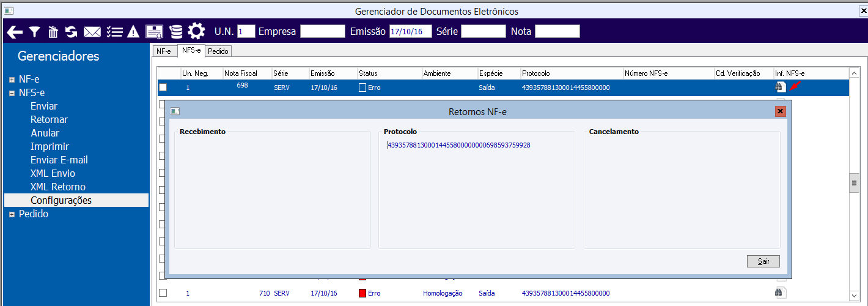Image resolution: width=868 pixels, height=306 pixels.
Task: Click the Un. Neg. column header
Action: pyautogui.click(x=201, y=73)
